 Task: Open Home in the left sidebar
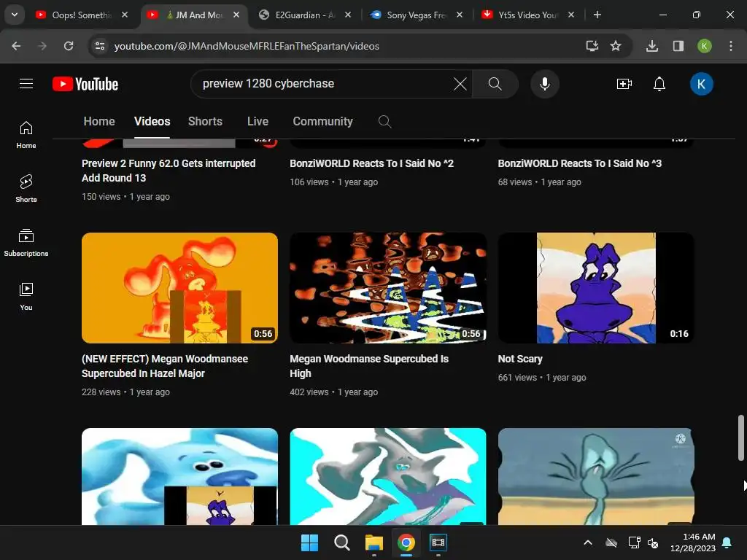coord(26,135)
